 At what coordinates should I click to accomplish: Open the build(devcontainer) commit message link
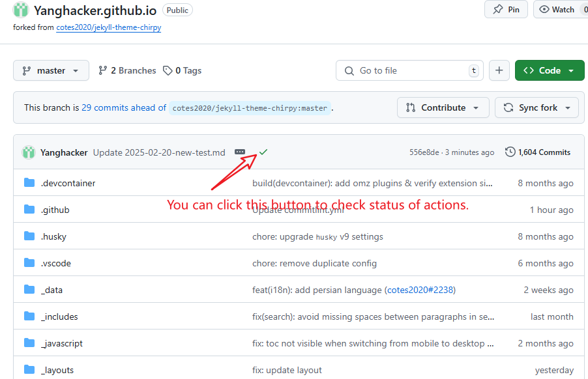tap(372, 183)
